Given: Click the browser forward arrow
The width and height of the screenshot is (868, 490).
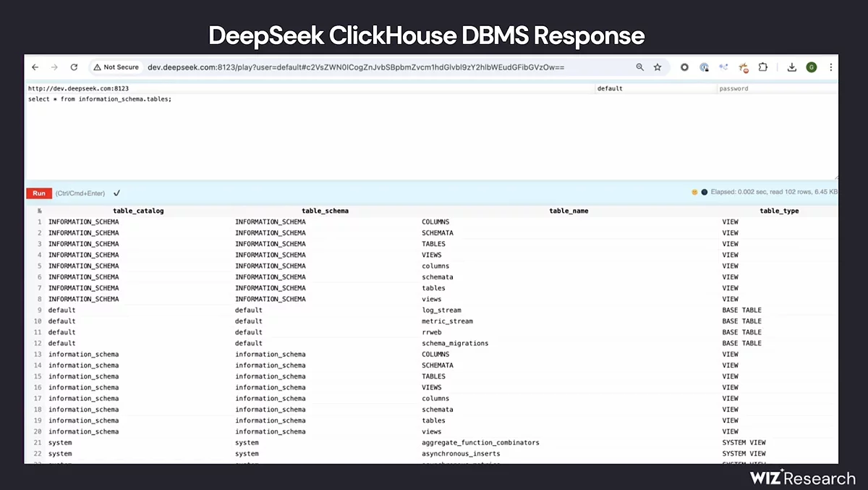Looking at the screenshot, I should point(54,67).
